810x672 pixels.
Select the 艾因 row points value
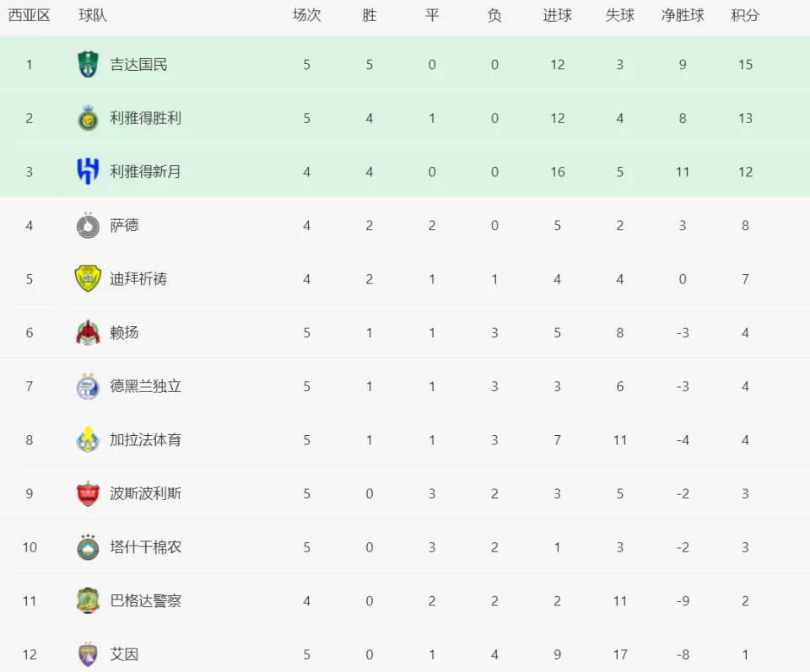click(745, 654)
